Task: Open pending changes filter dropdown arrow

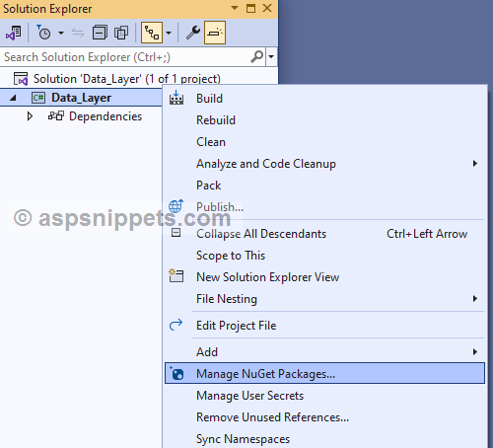Action: [61, 33]
